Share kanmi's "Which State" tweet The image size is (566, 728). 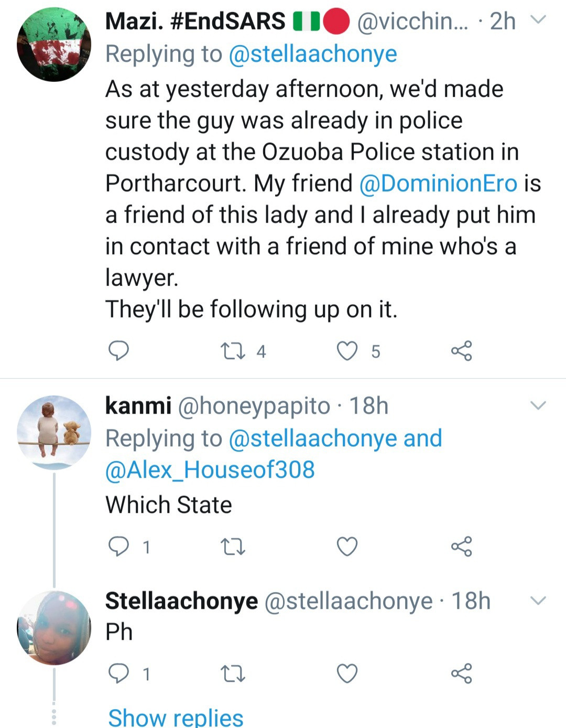[x=461, y=547]
